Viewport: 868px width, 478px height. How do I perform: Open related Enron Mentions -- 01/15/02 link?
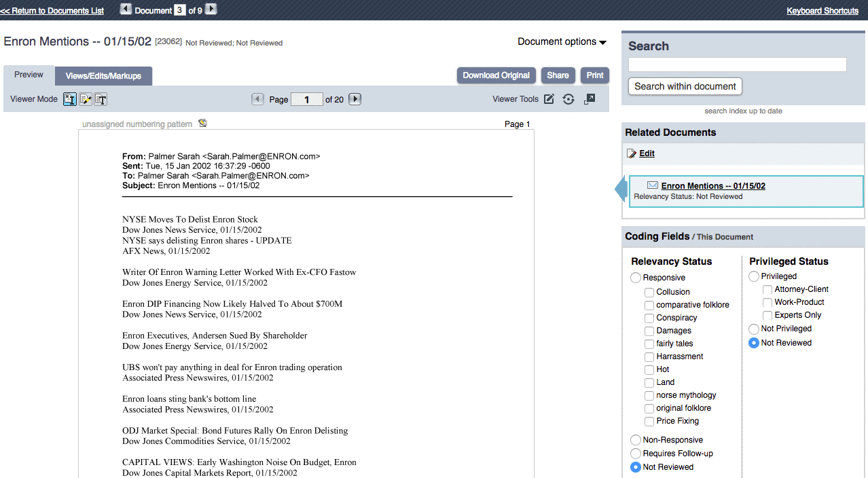713,185
